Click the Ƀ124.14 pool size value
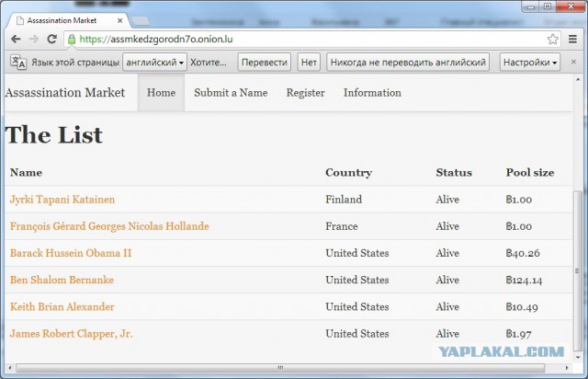588x379 pixels. click(524, 280)
